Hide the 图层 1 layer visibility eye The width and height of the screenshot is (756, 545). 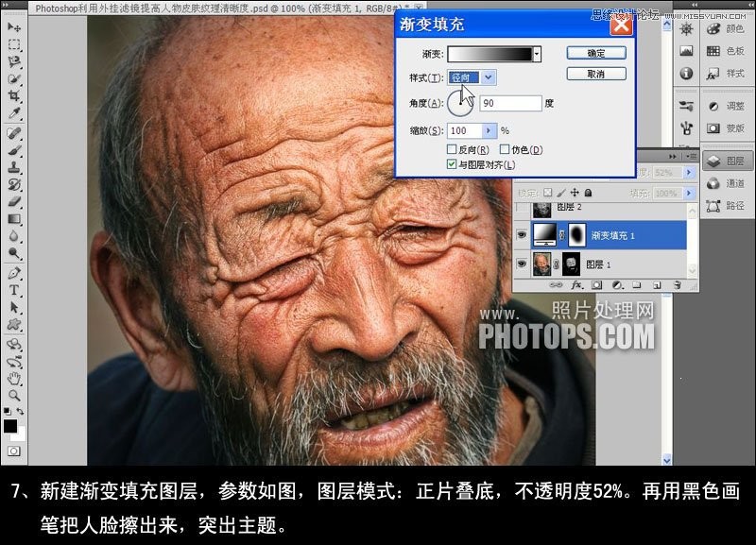[520, 262]
